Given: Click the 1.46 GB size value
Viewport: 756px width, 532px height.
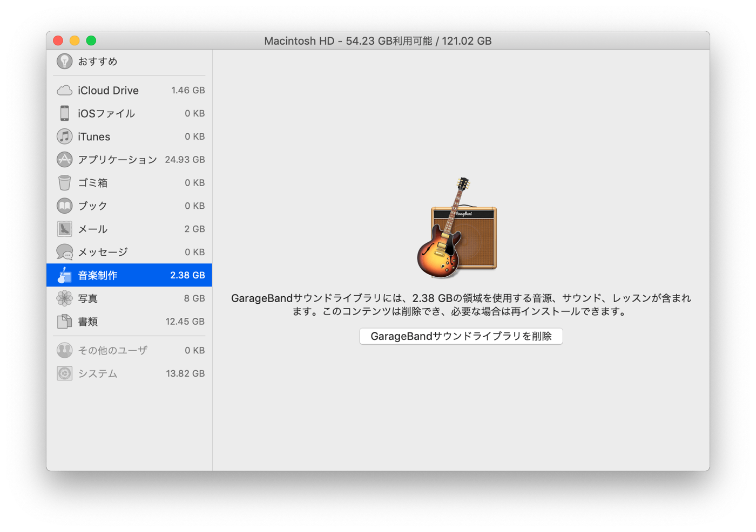Looking at the screenshot, I should point(188,90).
